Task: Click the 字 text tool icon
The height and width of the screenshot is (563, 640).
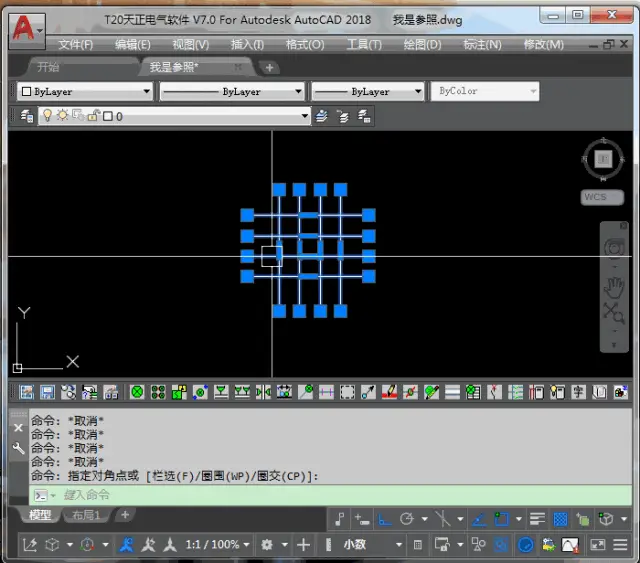Action: point(578,392)
